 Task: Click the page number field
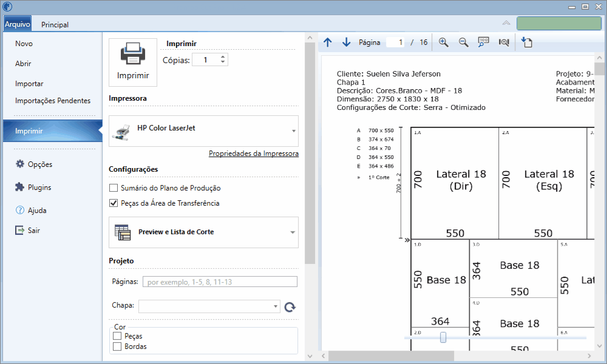[395, 42]
